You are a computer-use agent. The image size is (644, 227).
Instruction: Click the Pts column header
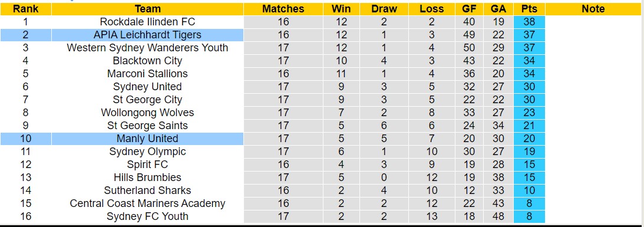coord(530,9)
